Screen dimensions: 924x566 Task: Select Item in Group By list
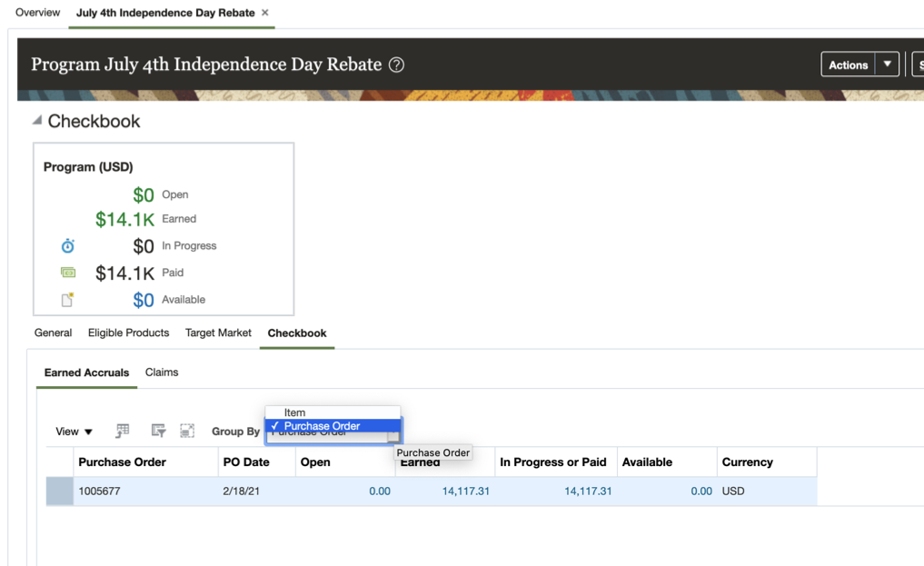pyautogui.click(x=294, y=412)
